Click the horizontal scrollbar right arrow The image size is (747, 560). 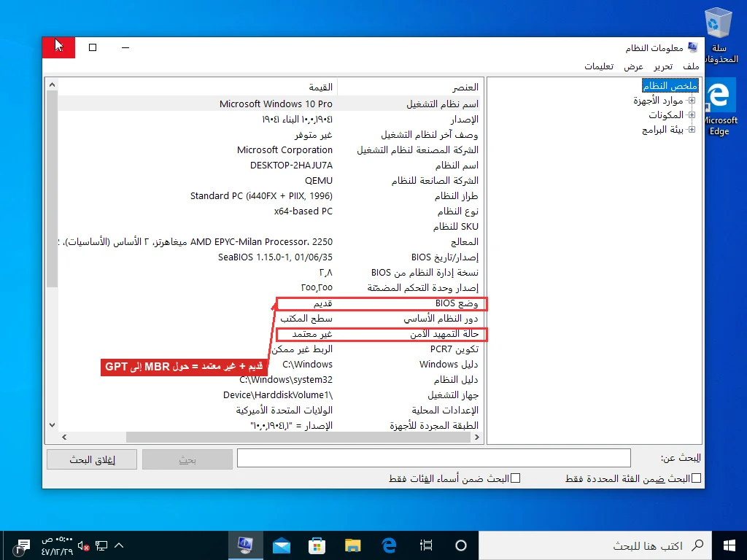pyautogui.click(x=477, y=437)
